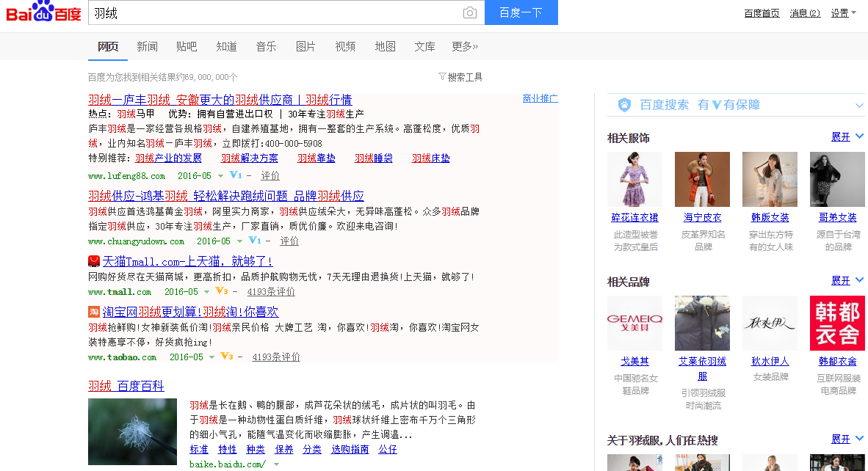The width and height of the screenshot is (868, 471).
Task: Switch to the 视频 tab
Action: (345, 46)
